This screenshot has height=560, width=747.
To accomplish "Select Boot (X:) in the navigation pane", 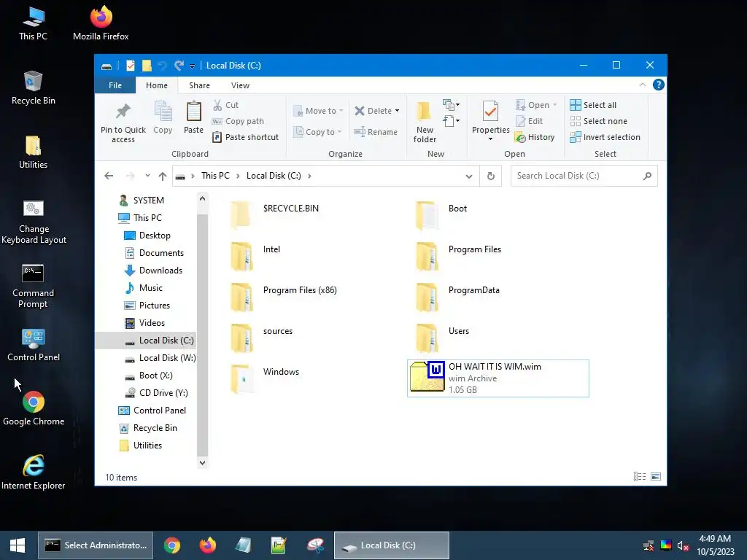I will tap(155, 376).
